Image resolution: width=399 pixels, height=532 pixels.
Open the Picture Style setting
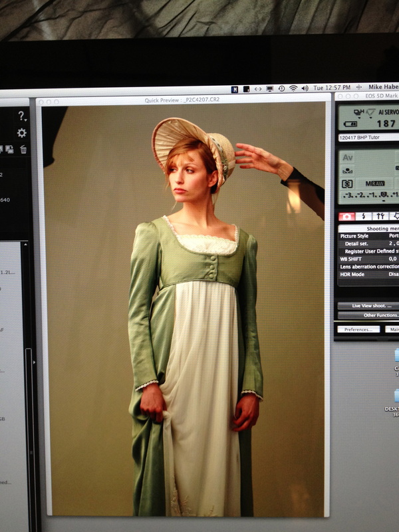(x=369, y=236)
